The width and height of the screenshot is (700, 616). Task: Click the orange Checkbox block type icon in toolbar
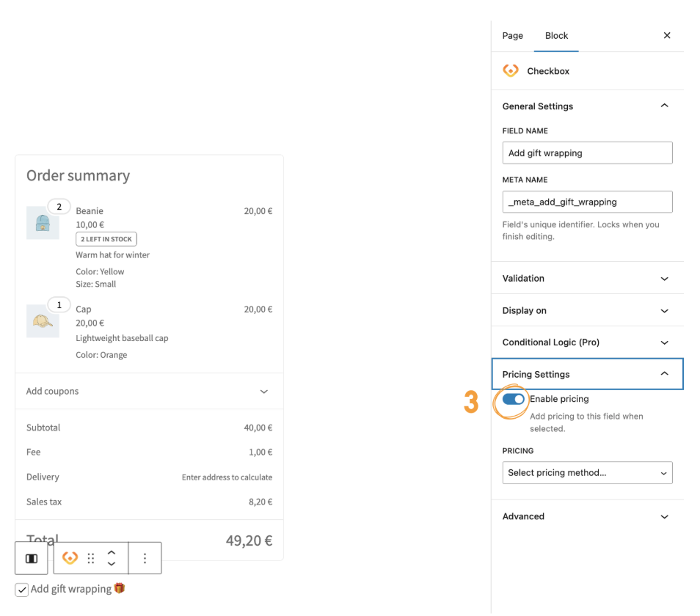pos(70,559)
